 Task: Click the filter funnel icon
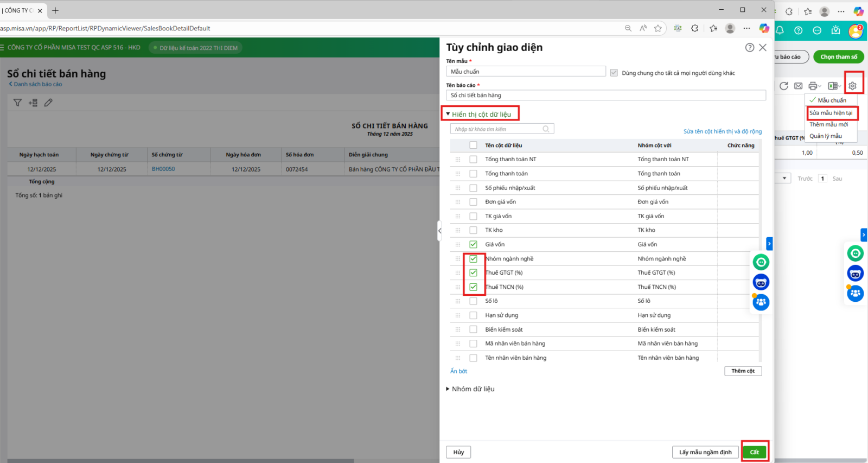(x=17, y=103)
